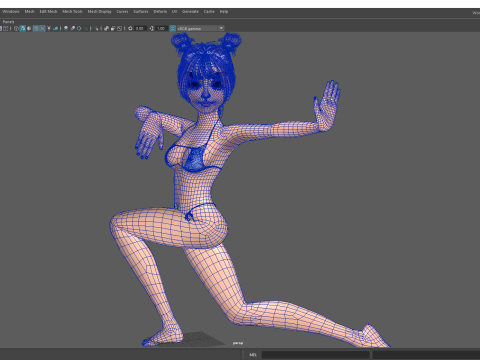The image size is (480, 360).
Task: Click the persp camera label
Action: [238, 343]
